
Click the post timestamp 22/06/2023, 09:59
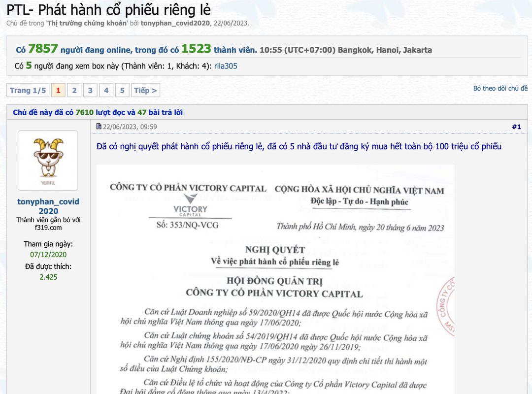[130, 127]
